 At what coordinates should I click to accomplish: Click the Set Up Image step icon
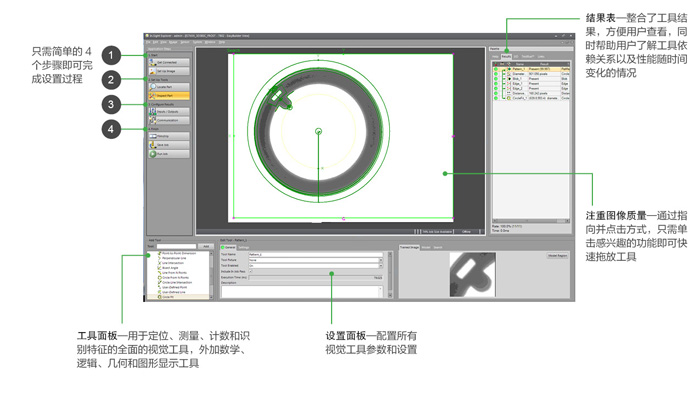click(153, 71)
